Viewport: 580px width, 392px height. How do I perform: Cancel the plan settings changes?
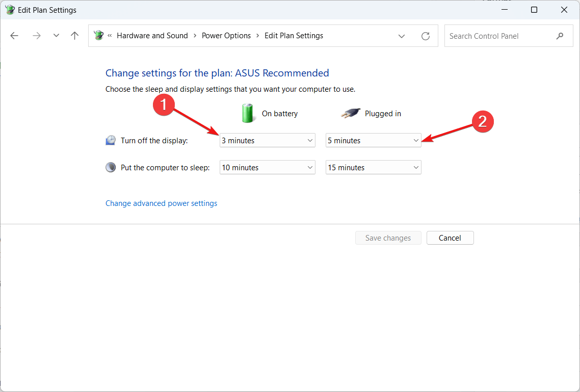[x=450, y=238]
